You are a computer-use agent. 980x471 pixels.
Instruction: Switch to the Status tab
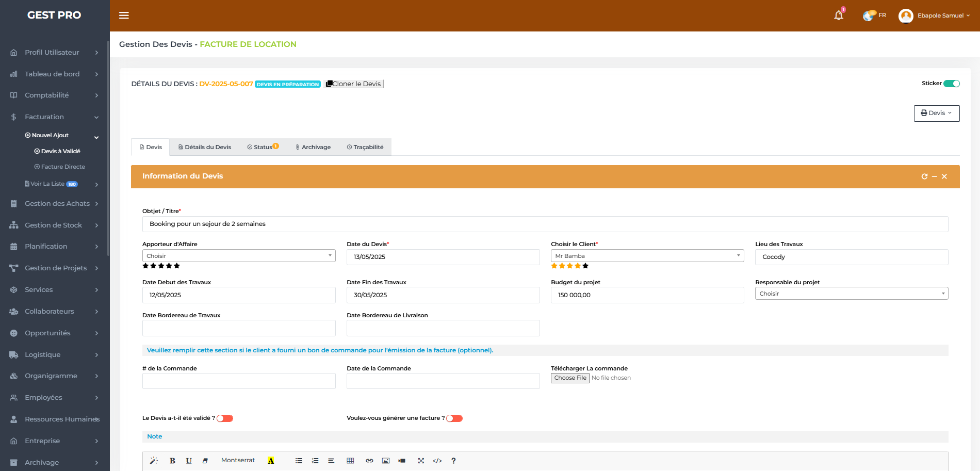point(263,147)
